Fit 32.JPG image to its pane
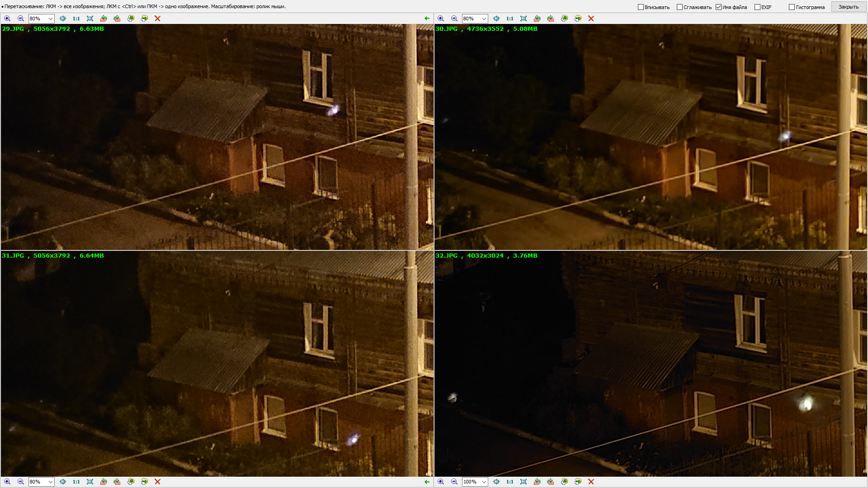Image resolution: width=868 pixels, height=488 pixels. tap(496, 482)
